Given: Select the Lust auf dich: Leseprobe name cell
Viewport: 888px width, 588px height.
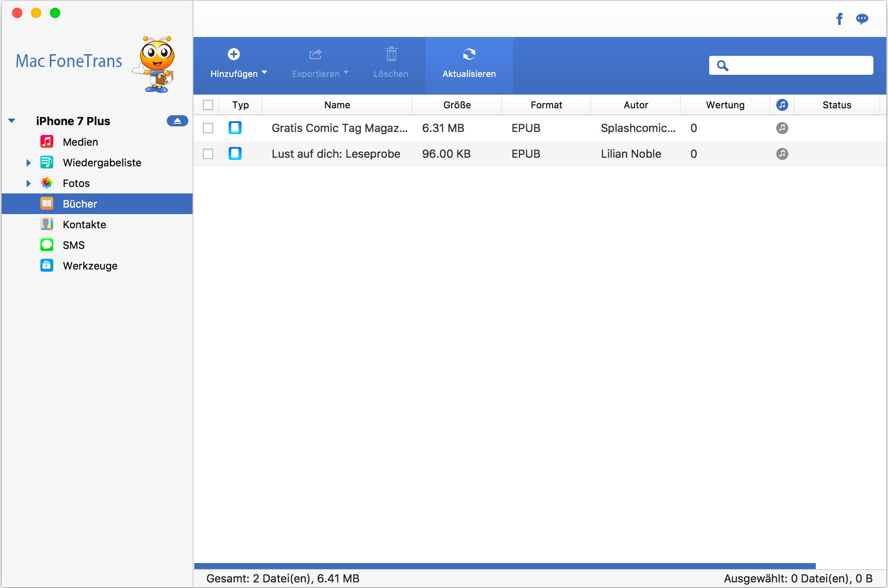Looking at the screenshot, I should click(x=336, y=154).
